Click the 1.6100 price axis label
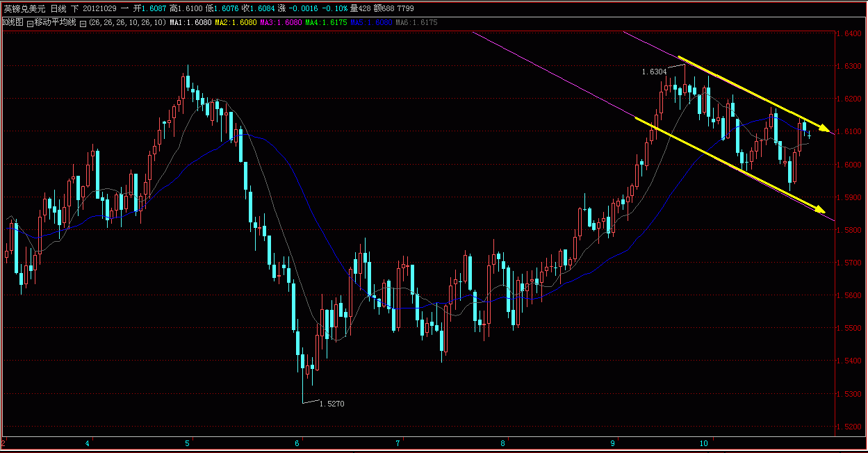Screen dimensions: 868x453 tap(849, 131)
